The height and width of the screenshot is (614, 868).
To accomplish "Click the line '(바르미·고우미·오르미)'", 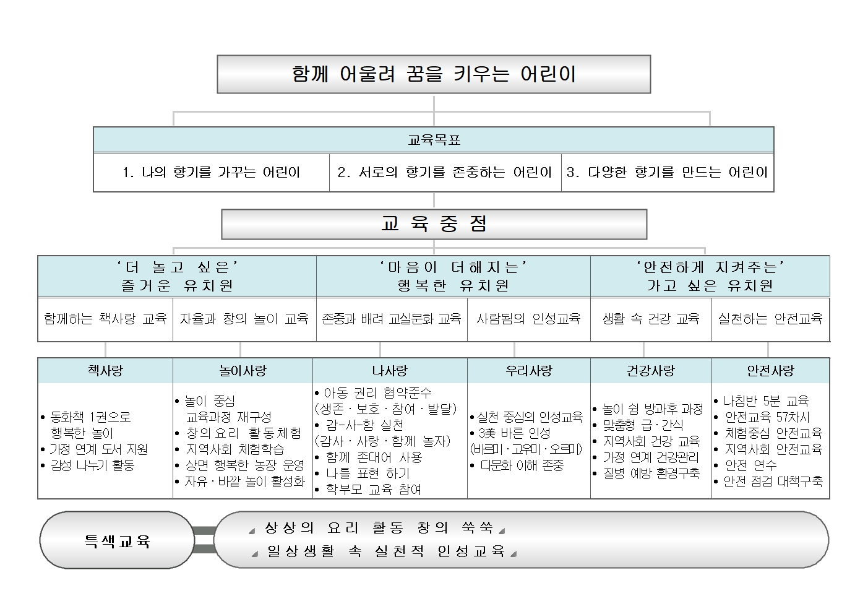I will [x=526, y=449].
